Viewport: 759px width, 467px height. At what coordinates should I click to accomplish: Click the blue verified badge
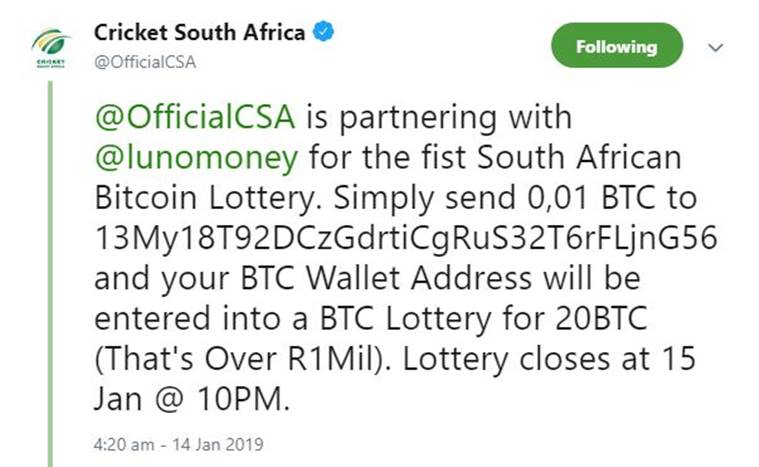click(x=323, y=32)
